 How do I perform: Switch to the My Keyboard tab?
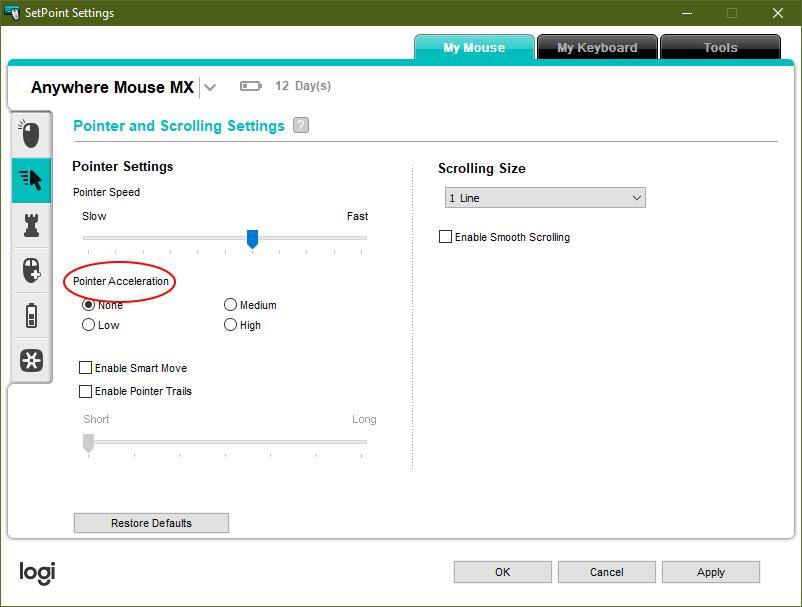[596, 47]
